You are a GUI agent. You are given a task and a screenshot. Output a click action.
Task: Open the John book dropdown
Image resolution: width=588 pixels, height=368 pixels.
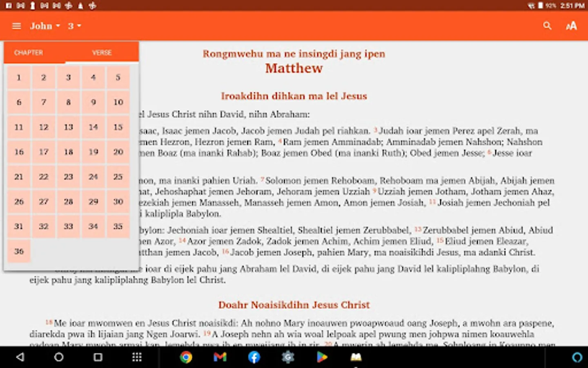point(45,26)
